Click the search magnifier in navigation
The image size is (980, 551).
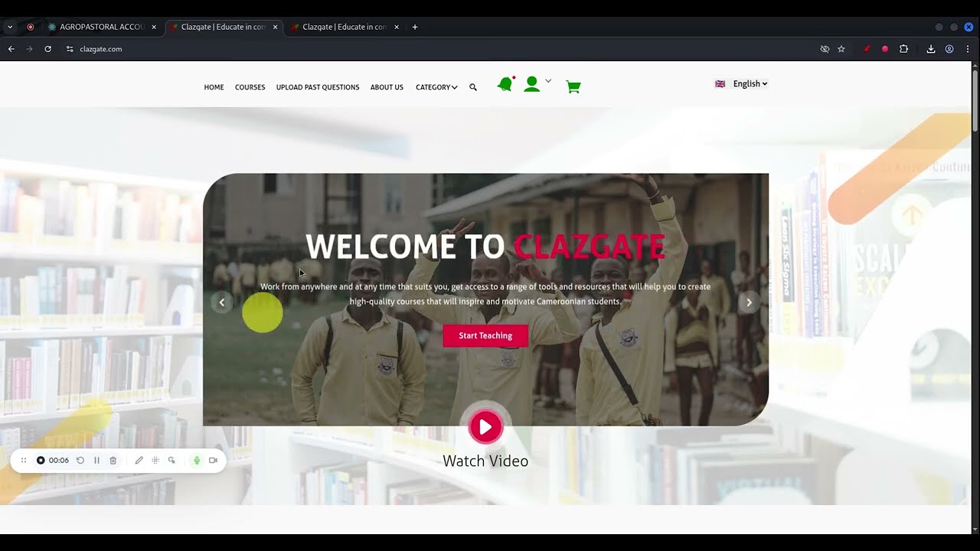tap(473, 87)
